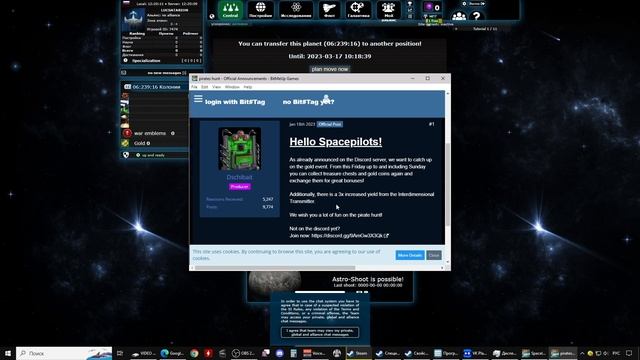Click the #1 post number link
Image resolution: width=640 pixels, height=360 pixels.
(431, 124)
